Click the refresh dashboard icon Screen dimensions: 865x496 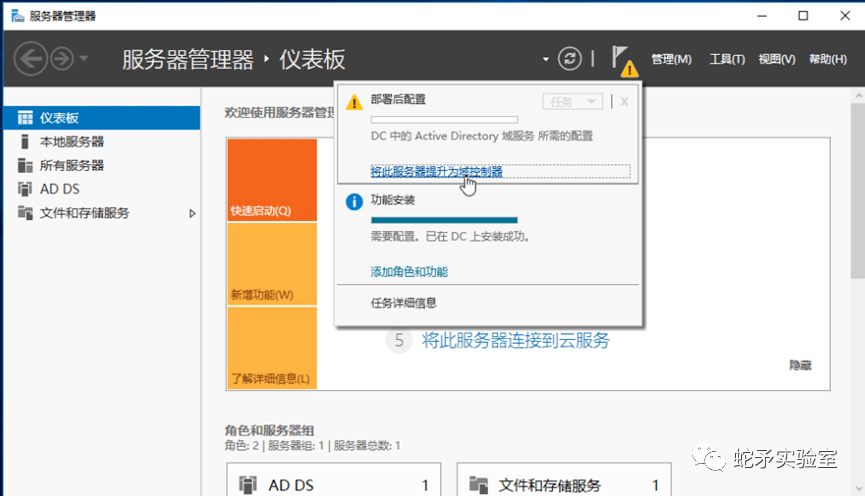(569, 59)
